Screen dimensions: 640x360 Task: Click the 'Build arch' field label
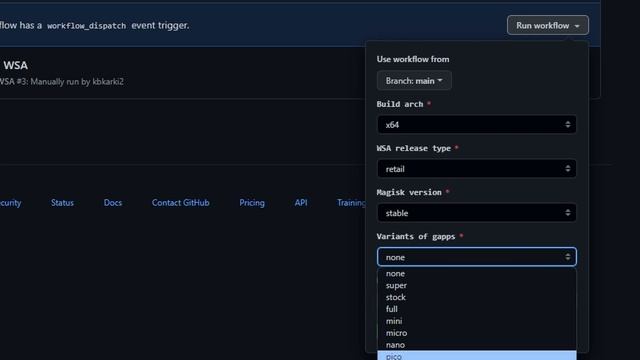(400, 104)
